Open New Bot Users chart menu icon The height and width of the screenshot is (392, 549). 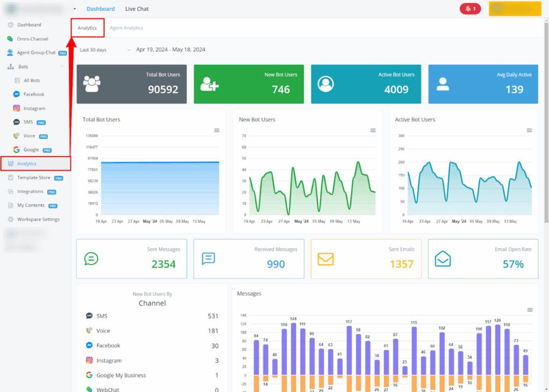click(x=373, y=130)
